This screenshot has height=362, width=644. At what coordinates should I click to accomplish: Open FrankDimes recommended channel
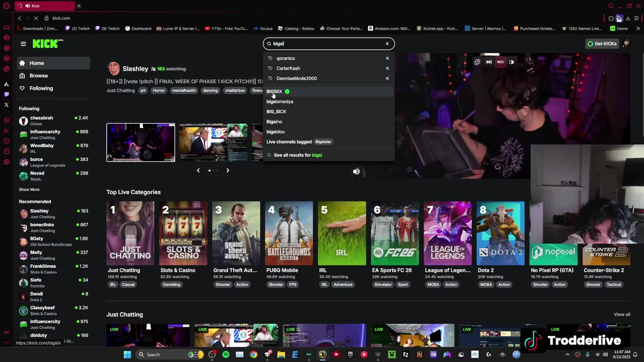coord(53,269)
